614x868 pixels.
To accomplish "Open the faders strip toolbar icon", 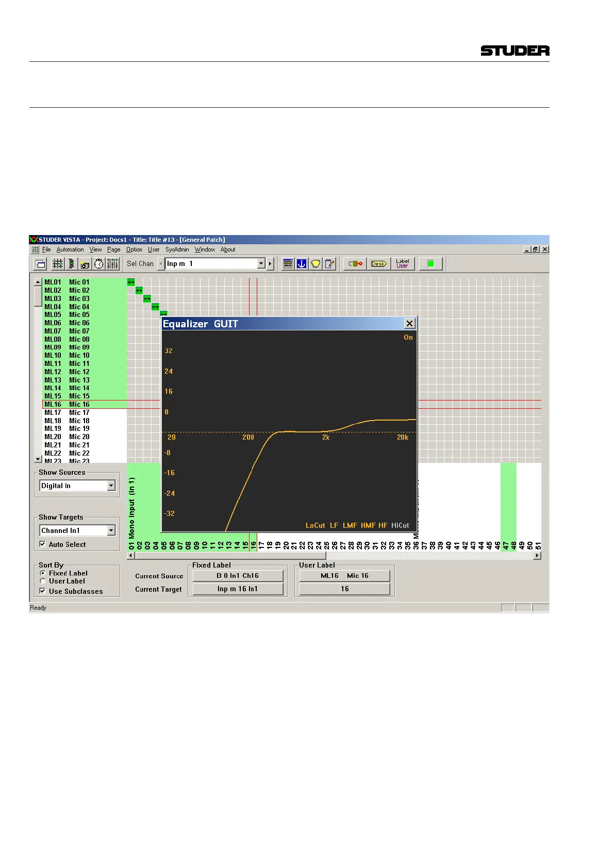I will [112, 264].
